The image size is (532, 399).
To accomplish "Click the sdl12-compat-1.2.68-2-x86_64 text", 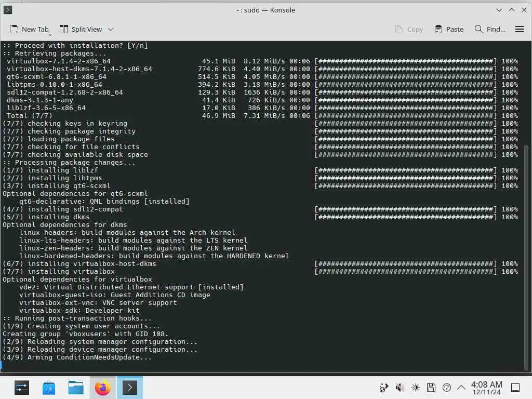I will pyautogui.click(x=65, y=92).
